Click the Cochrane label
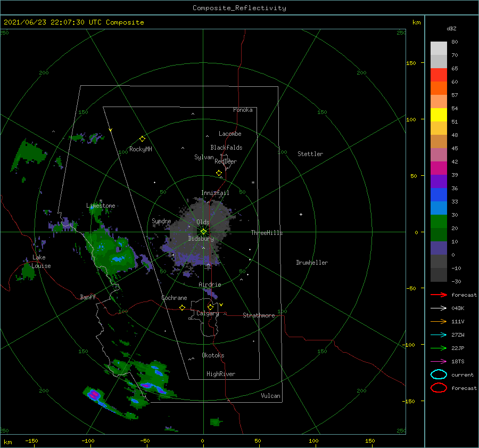The height and width of the screenshot is (448, 479). point(174,298)
